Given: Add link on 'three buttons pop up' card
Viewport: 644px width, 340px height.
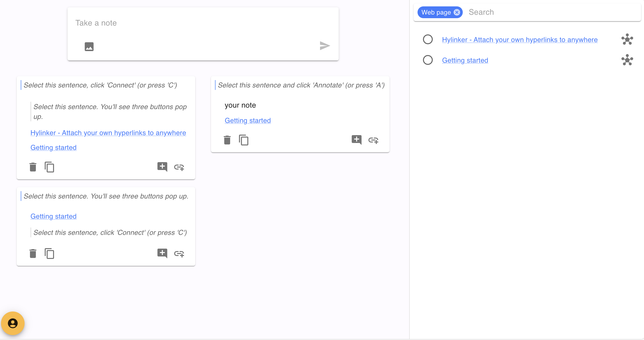Looking at the screenshot, I should [x=179, y=254].
